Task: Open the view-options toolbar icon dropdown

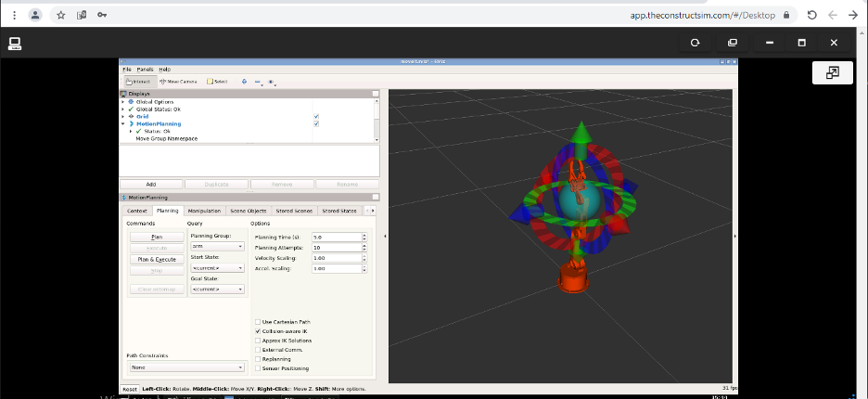Action: click(272, 82)
